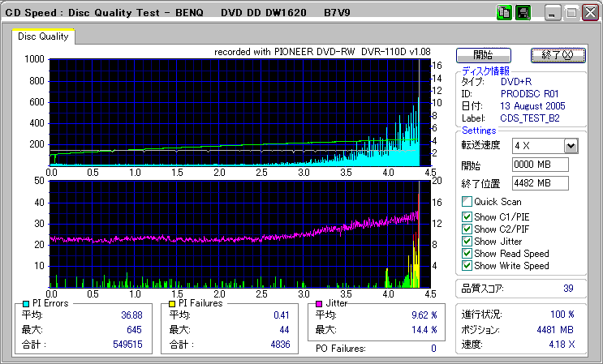Turn off Show Read Speed
Image resolution: width=603 pixels, height=364 pixels.
coord(467,254)
